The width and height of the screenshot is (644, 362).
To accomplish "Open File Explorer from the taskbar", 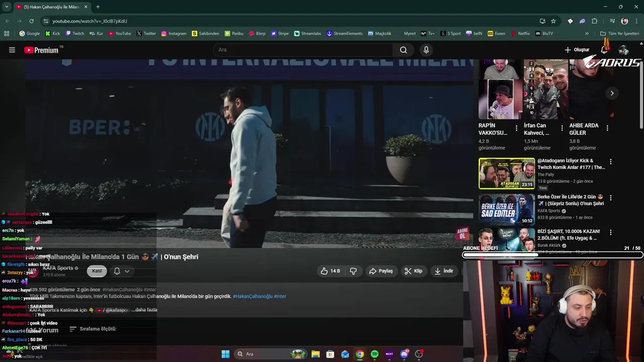I will point(315,354).
